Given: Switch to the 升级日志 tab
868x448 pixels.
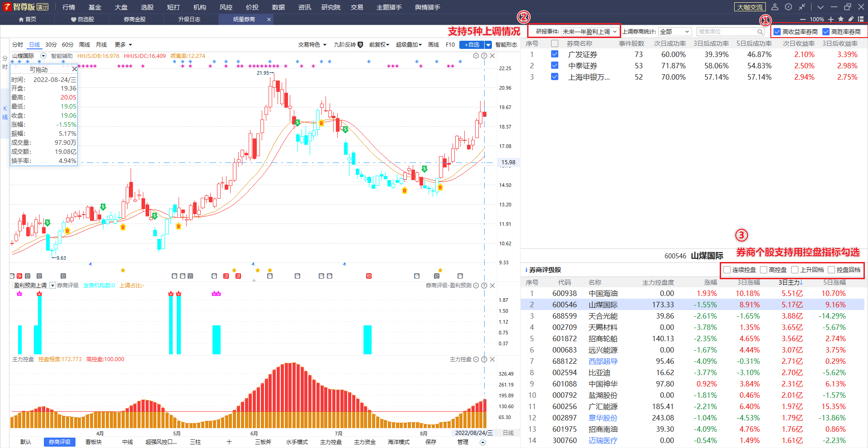Looking at the screenshot, I should tap(189, 19).
